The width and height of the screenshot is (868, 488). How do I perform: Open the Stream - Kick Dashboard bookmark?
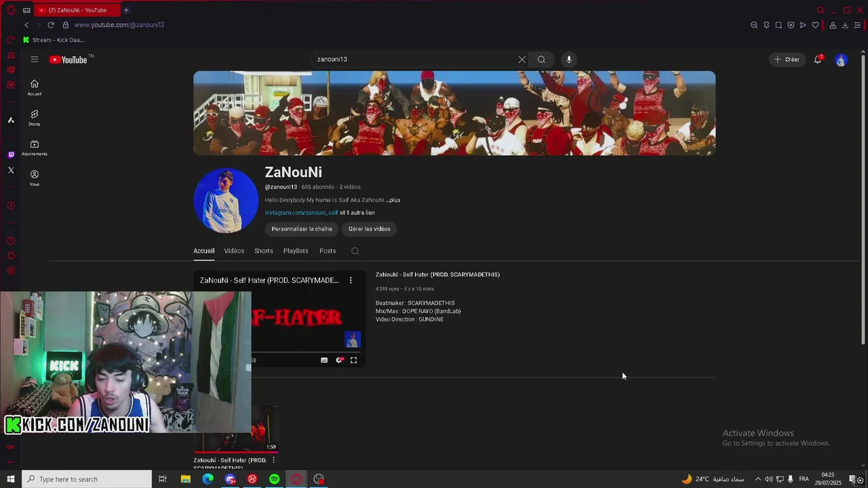click(54, 40)
